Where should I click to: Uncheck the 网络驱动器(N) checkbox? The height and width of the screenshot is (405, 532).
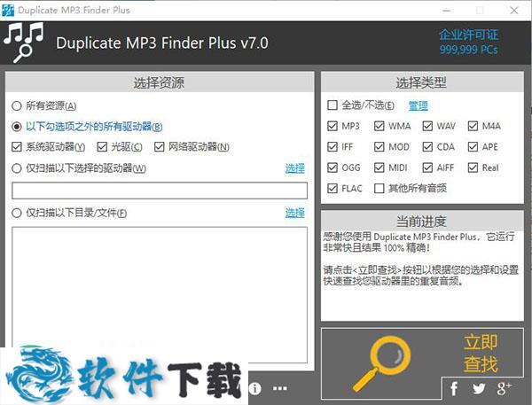tap(159, 147)
